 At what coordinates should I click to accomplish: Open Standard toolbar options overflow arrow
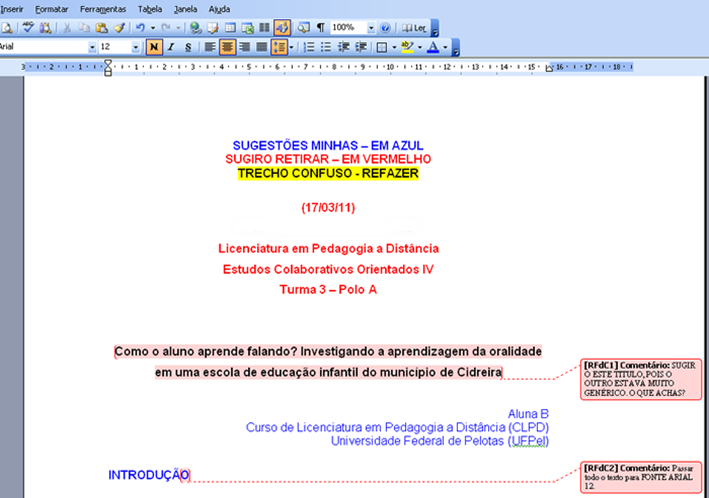click(x=435, y=28)
